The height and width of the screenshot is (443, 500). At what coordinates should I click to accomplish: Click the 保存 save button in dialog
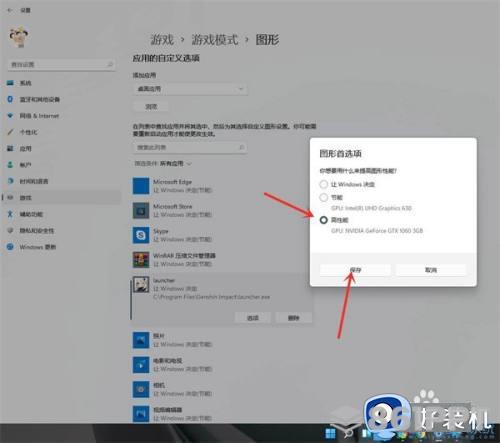tap(355, 270)
